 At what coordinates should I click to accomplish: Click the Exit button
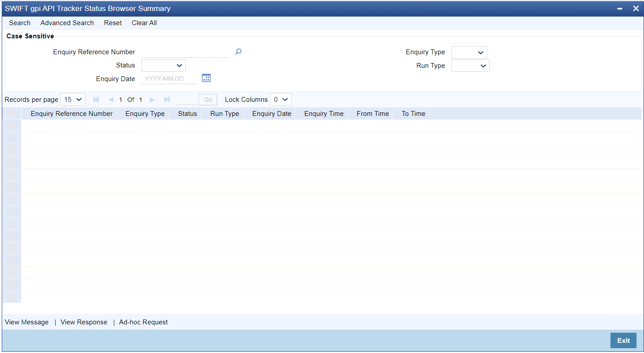[x=623, y=340]
